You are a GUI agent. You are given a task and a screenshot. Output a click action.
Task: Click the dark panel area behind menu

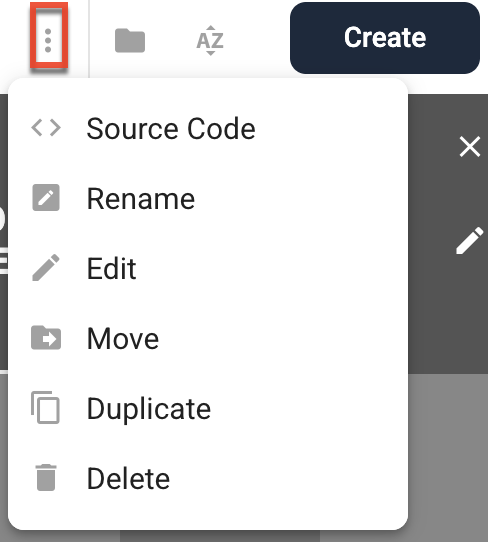click(x=448, y=311)
